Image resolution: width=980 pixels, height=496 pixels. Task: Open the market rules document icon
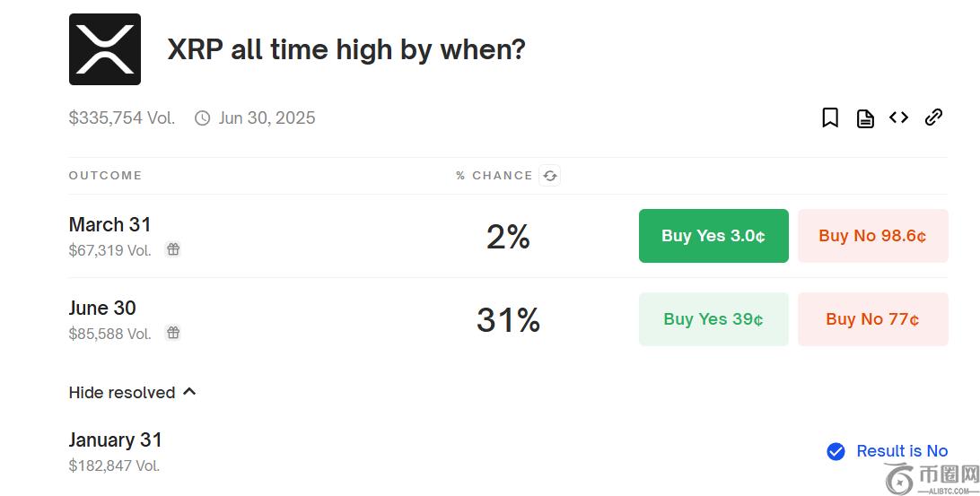click(x=865, y=117)
